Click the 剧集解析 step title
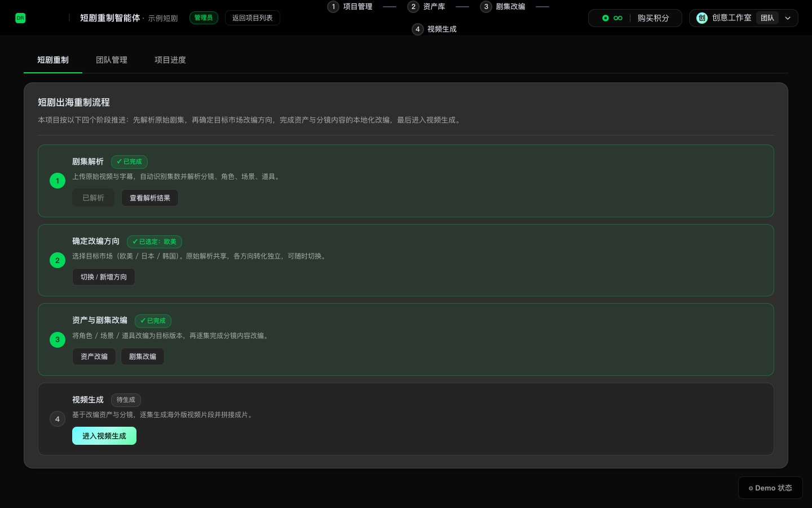The height and width of the screenshot is (508, 812). pos(88,162)
